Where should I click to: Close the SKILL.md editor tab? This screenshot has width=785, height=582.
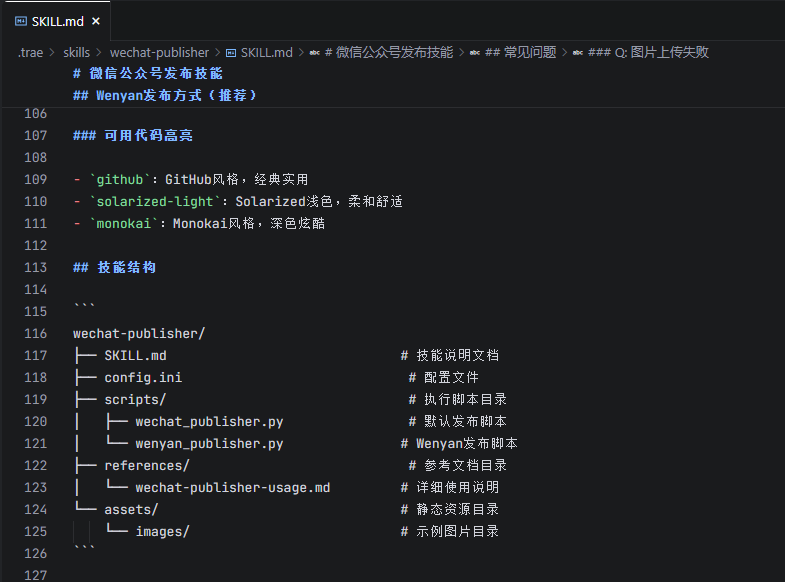(x=96, y=21)
